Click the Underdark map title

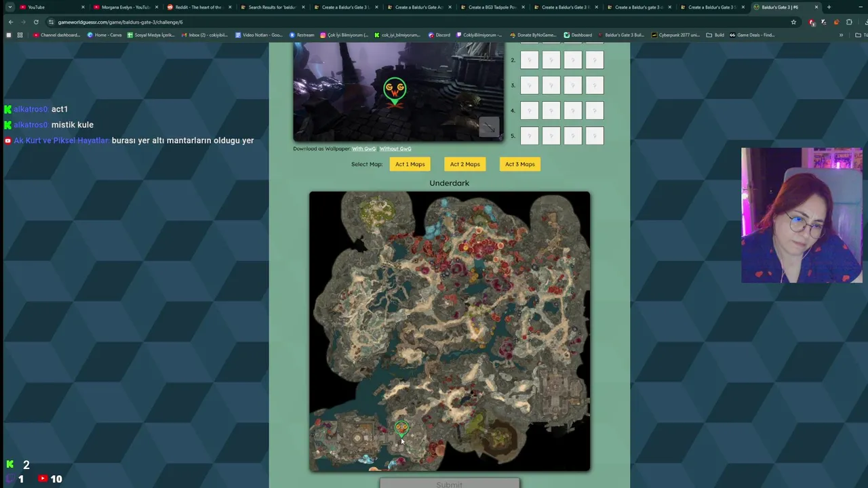coord(449,183)
